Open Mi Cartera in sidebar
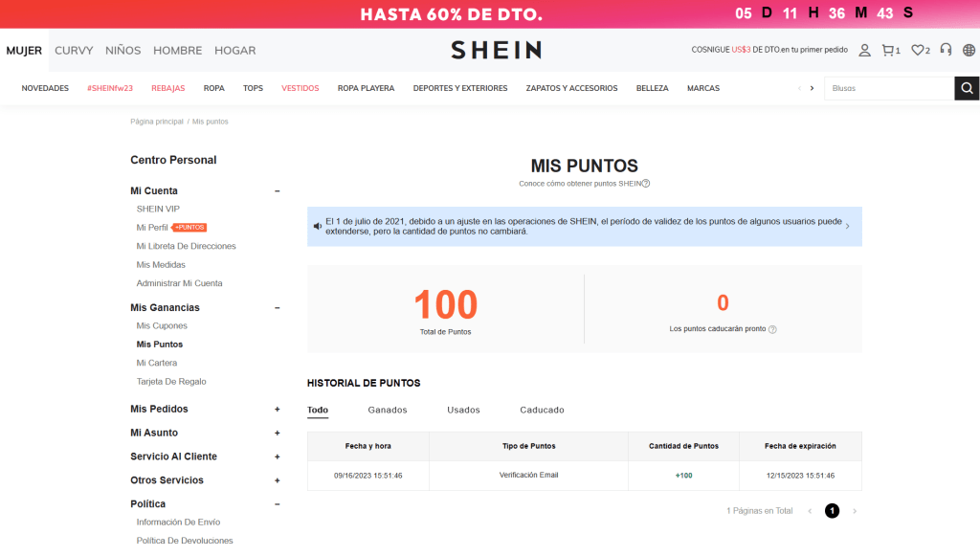Image resolution: width=980 pixels, height=556 pixels. tap(157, 363)
